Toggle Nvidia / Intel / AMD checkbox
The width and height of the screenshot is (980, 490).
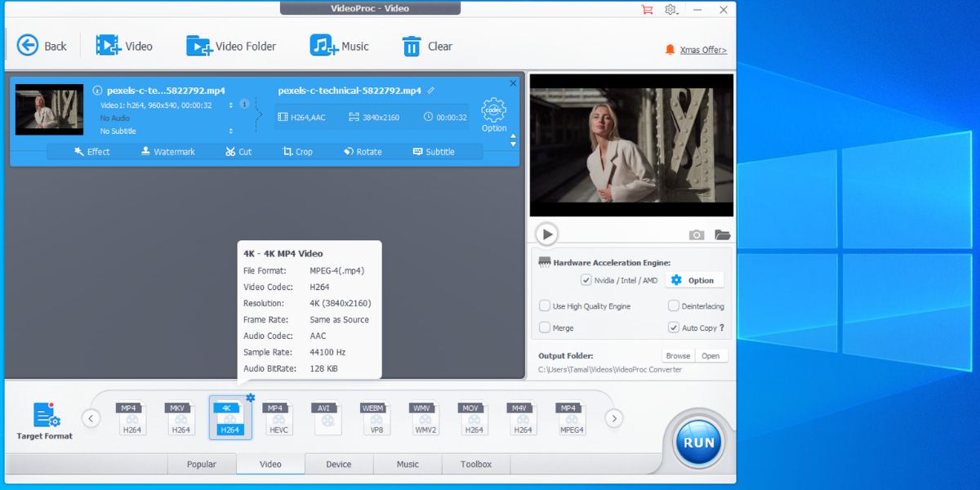[x=586, y=280]
